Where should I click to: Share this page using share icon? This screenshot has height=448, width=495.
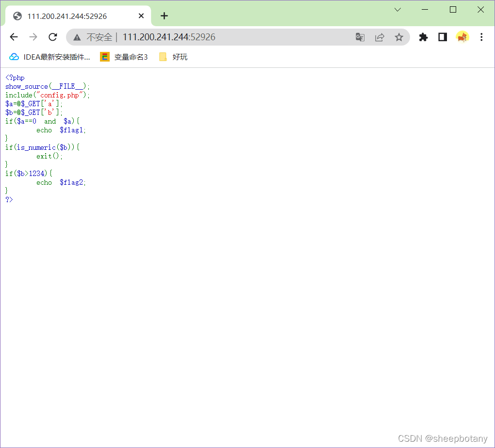(379, 37)
